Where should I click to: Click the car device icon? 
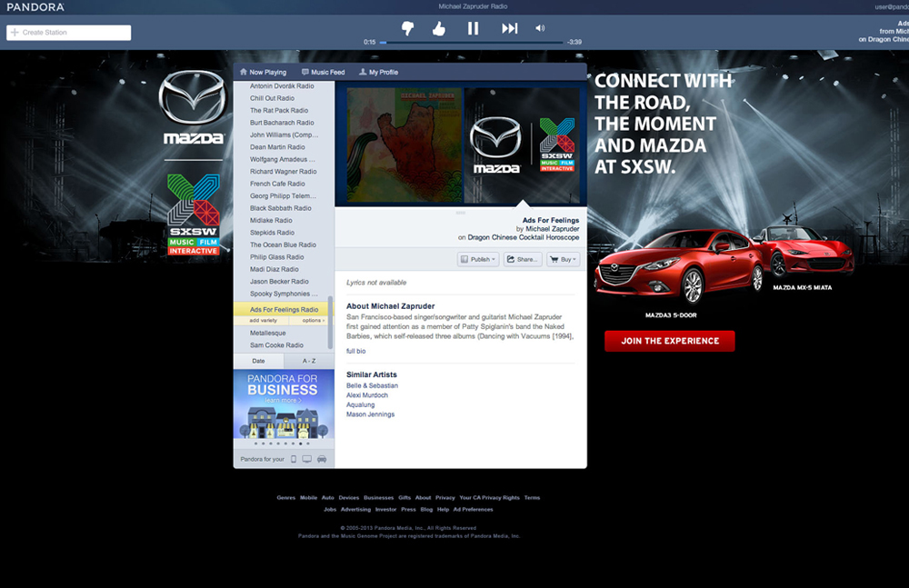[322, 459]
